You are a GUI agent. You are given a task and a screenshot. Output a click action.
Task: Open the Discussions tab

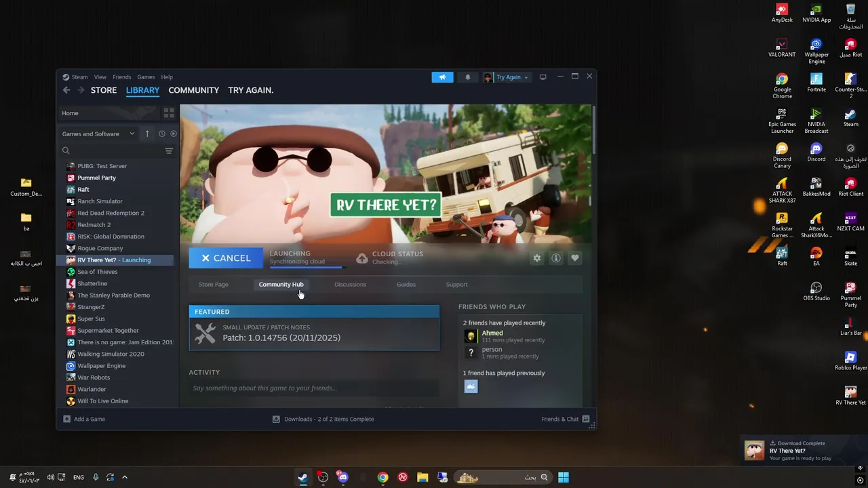coord(350,285)
